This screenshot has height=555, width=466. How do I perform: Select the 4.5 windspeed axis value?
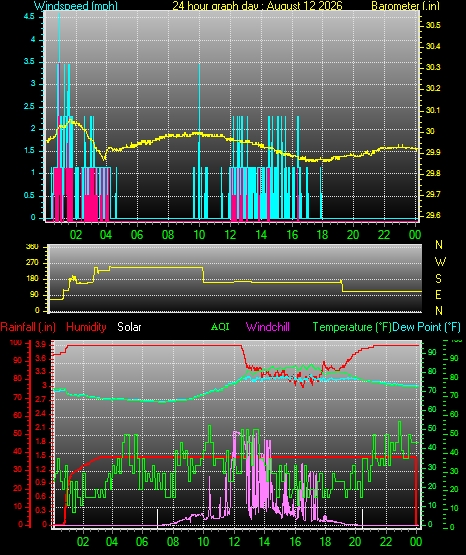coord(29,17)
